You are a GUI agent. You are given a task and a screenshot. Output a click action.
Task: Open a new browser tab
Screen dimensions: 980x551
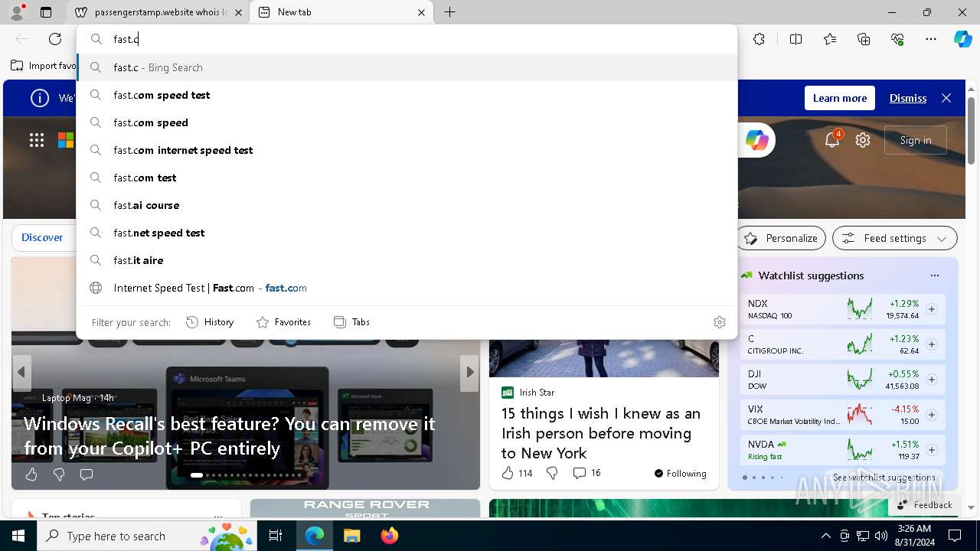[x=450, y=12]
